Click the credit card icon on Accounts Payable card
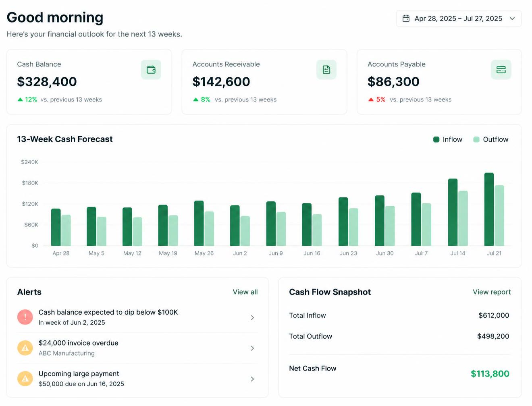 point(501,70)
